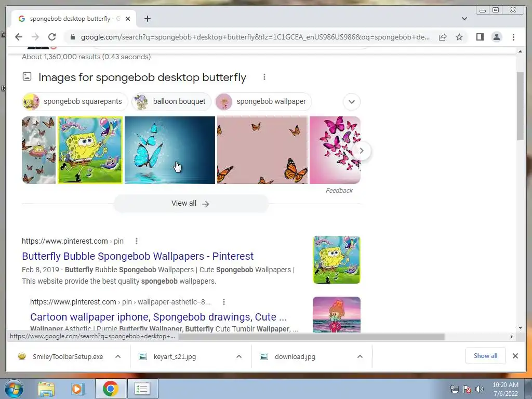Screen dimensions: 532x399
Task: View site information lock icon
Action: click(x=72, y=37)
